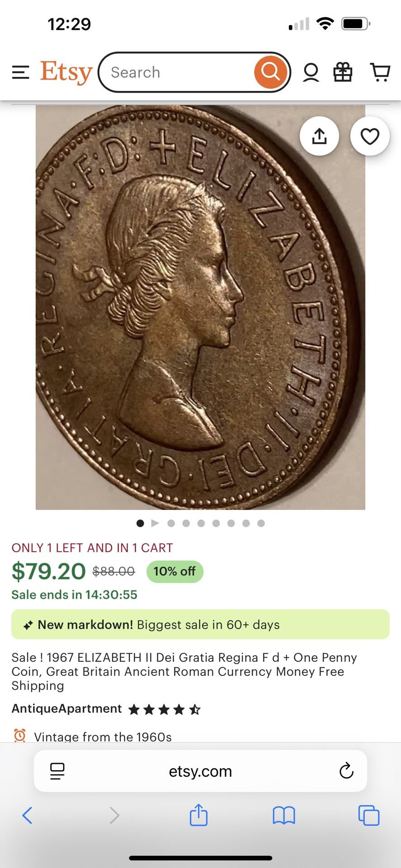Open the AntiqueApartment shop link

pos(66,708)
